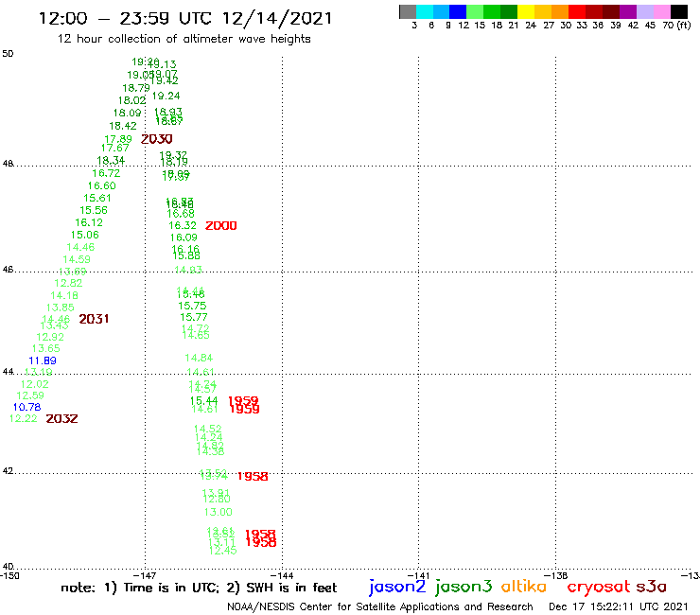Select wave height value 16.72

click(x=106, y=173)
